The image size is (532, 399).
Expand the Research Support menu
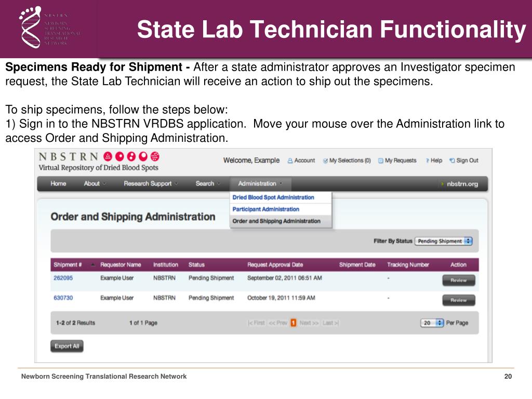pyautogui.click(x=150, y=183)
